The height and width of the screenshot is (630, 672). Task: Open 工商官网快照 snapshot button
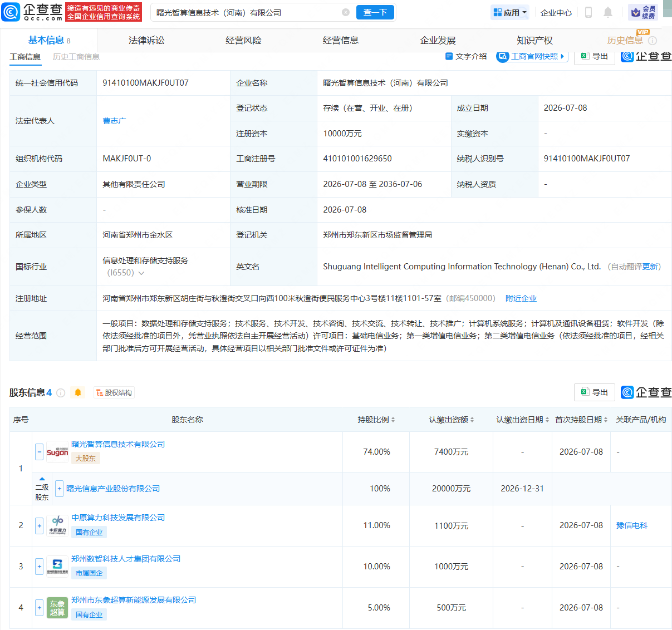(x=532, y=56)
